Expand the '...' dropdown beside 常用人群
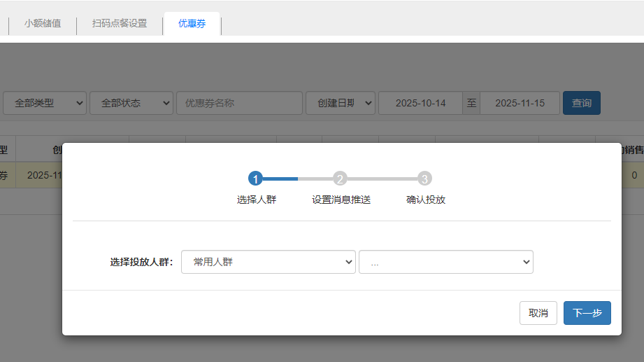Image resolution: width=644 pixels, height=362 pixels. [445, 262]
